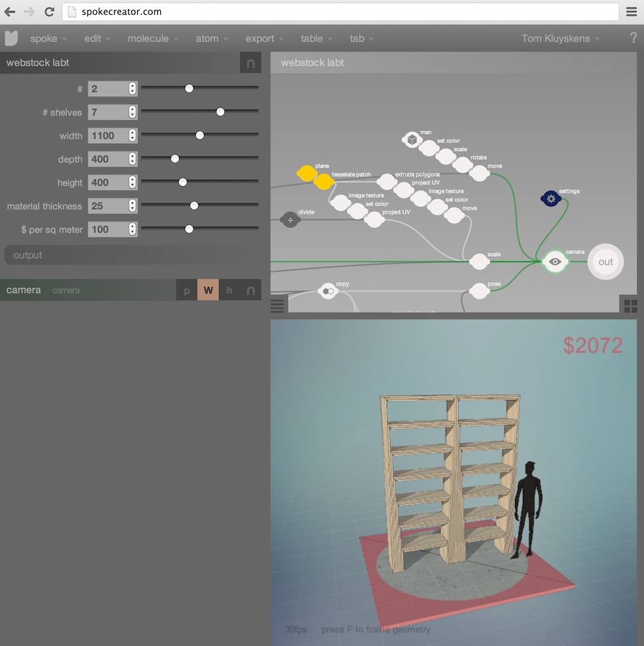This screenshot has width=644, height=646.
Task: Click the # shelves value field
Action: coord(109,111)
